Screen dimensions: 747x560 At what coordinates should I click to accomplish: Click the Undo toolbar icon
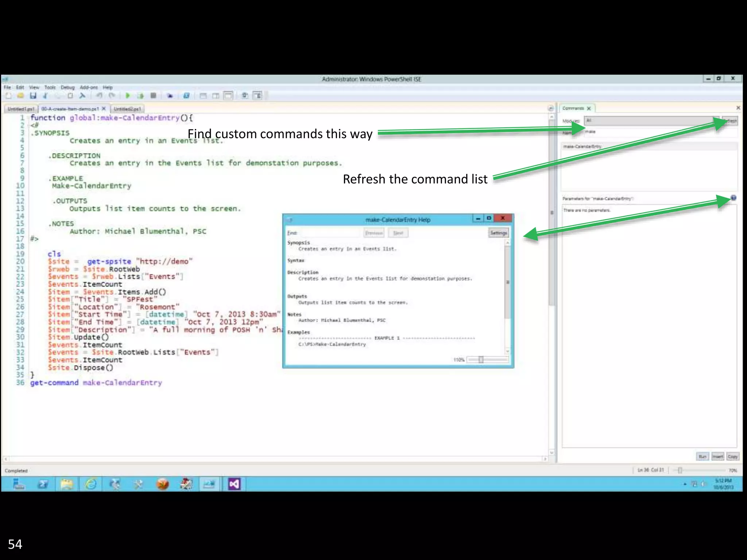coord(99,96)
